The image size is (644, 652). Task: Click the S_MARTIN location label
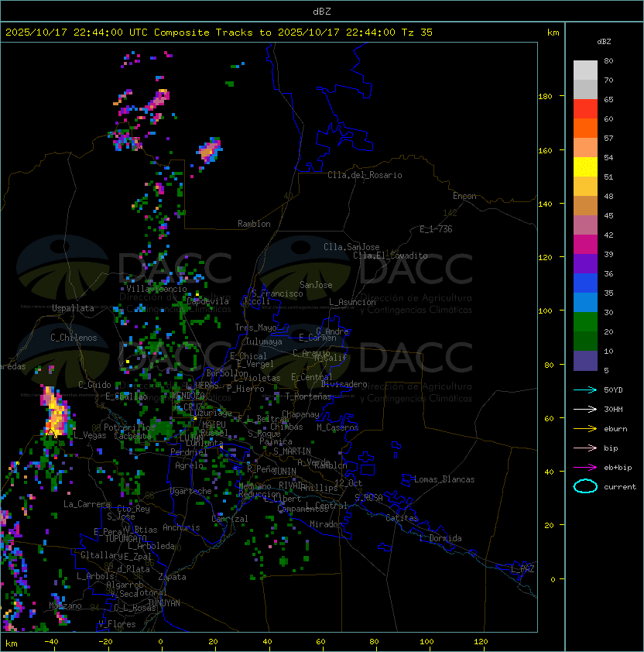coord(292,451)
